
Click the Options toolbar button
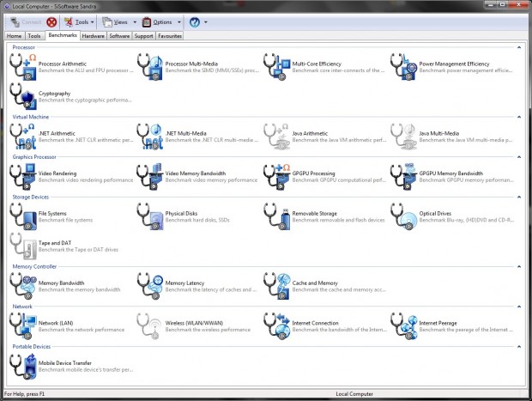pos(157,22)
